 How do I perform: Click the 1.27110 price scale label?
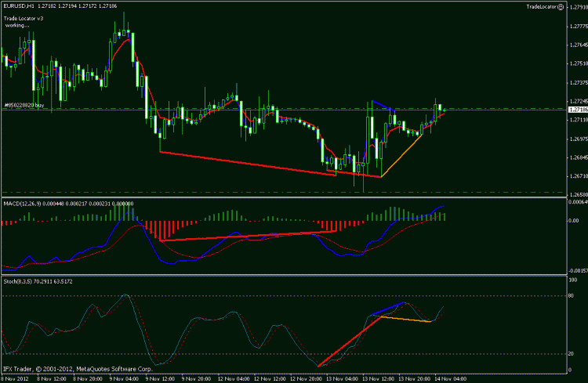click(579, 120)
